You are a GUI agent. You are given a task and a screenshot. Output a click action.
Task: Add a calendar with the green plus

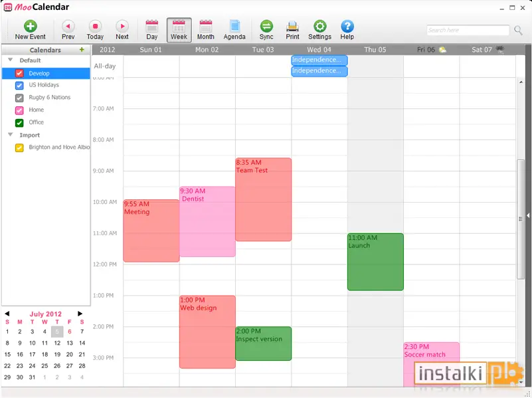pos(82,50)
